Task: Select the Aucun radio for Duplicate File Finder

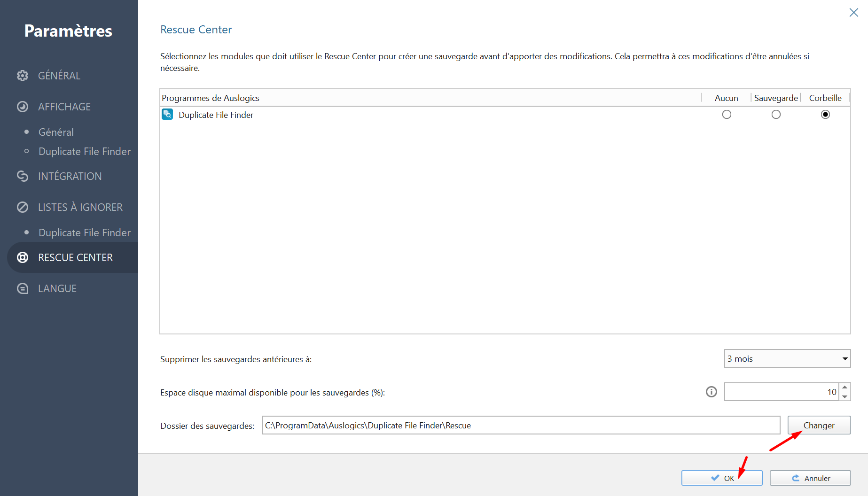Action: click(x=727, y=115)
